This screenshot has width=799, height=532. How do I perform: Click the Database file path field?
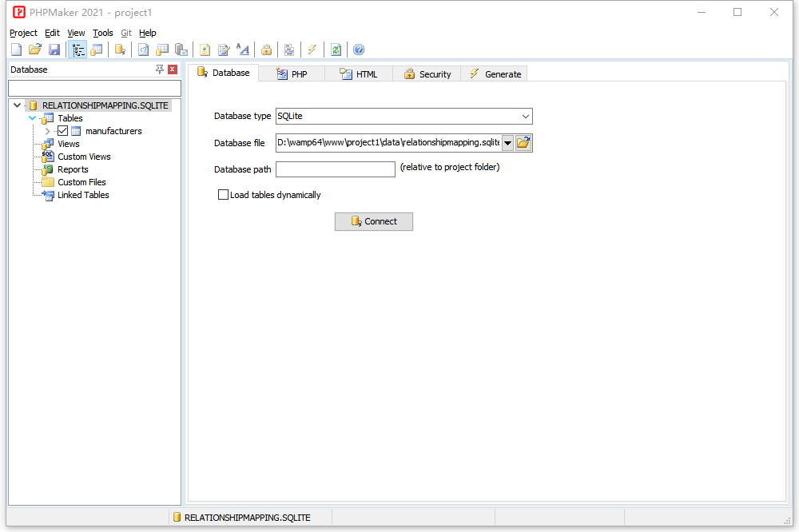388,143
